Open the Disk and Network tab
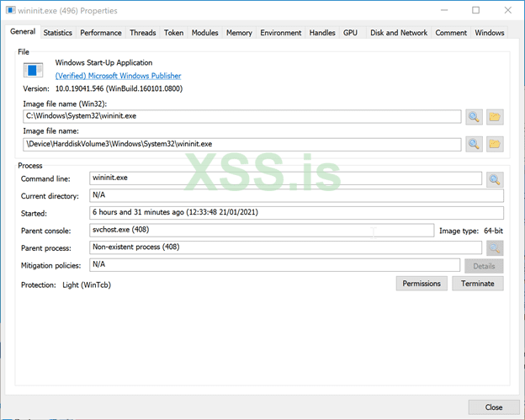The width and height of the screenshot is (525, 420). coord(399,33)
